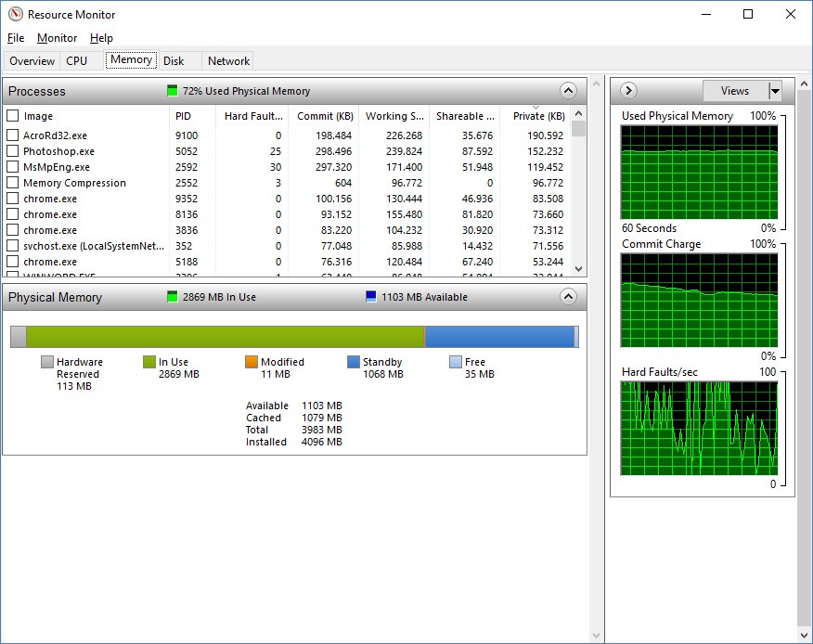Sort by Commit (KB) column header

tap(324, 116)
